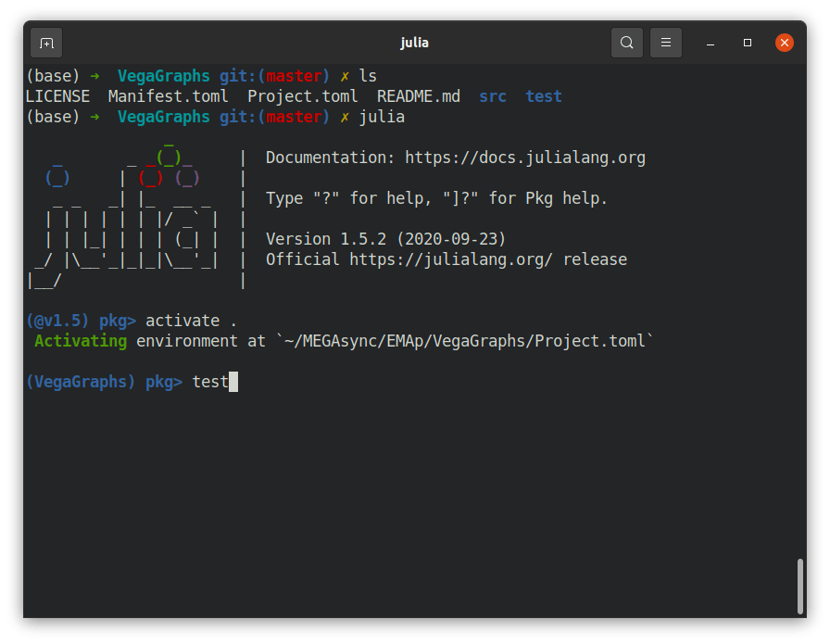This screenshot has width=830, height=644.
Task: Click the src directory name
Action: coord(493,96)
